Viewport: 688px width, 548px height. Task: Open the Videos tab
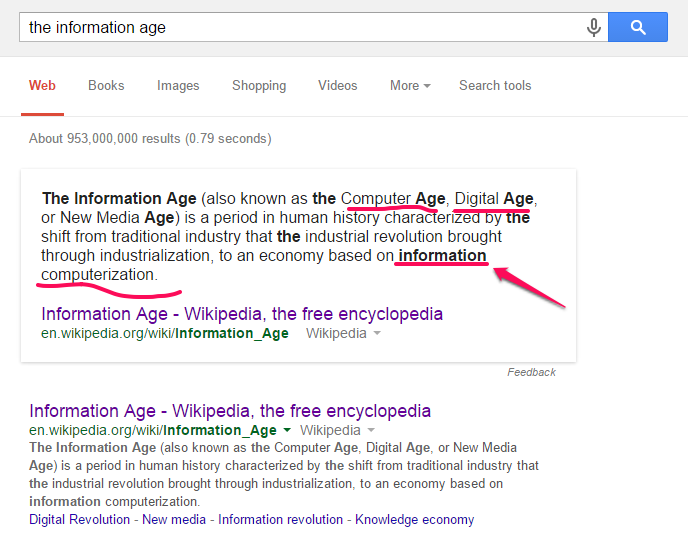point(337,85)
